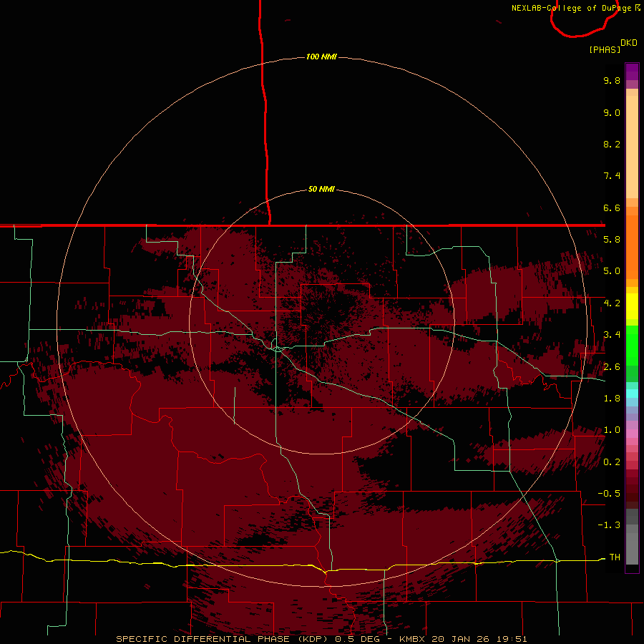Click the -1.3 value on the color scale
Screen dimensions: 644x644
[609, 525]
